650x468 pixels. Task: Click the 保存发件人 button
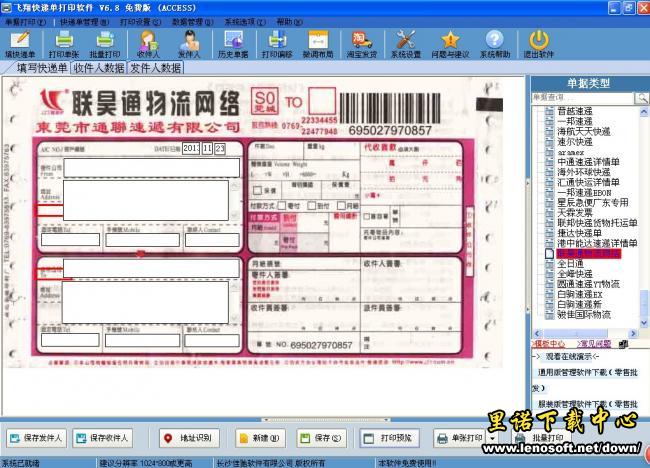(36, 438)
